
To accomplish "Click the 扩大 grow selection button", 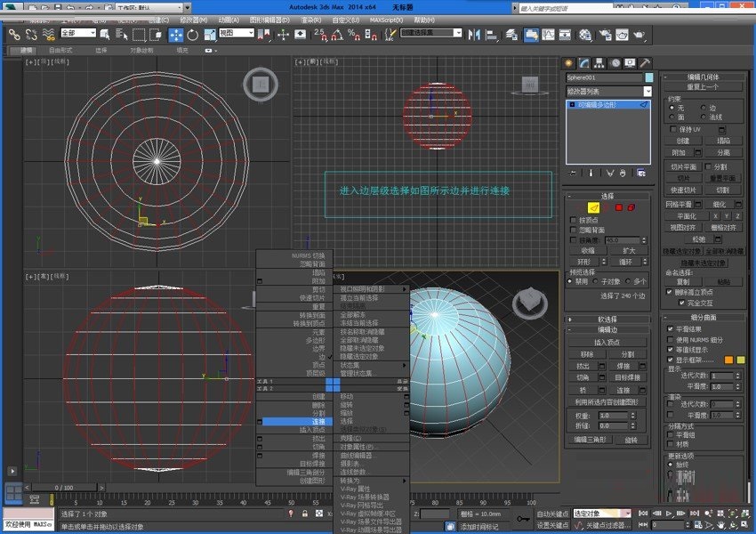I will [x=629, y=251].
